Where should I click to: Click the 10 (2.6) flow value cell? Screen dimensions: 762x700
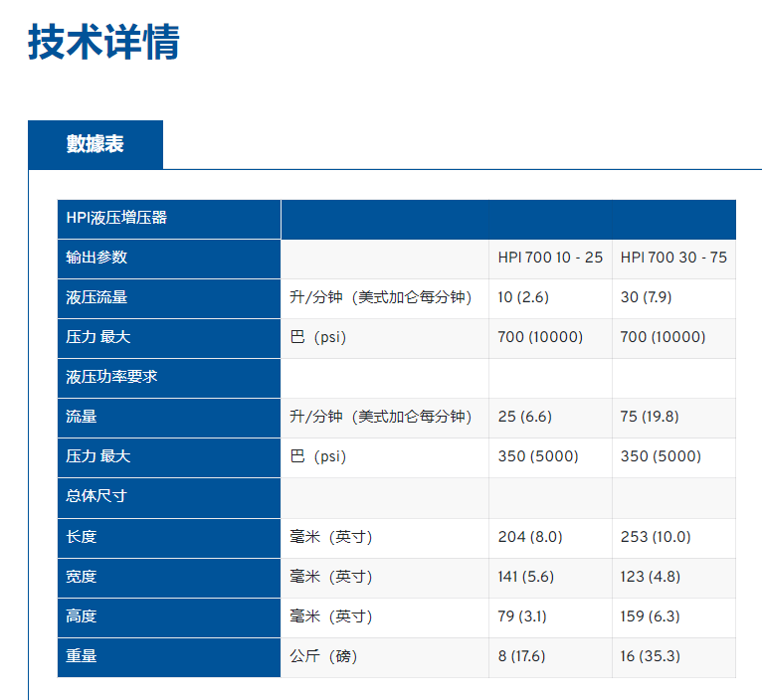click(x=523, y=297)
